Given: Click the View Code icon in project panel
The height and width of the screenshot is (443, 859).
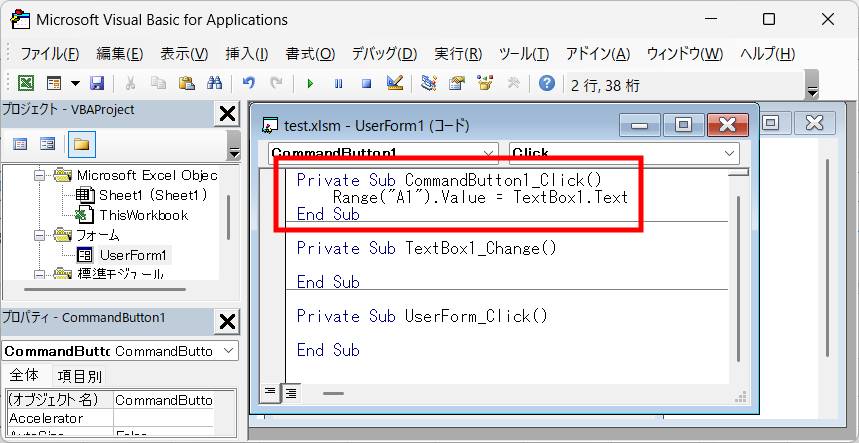Looking at the screenshot, I should point(20,144).
